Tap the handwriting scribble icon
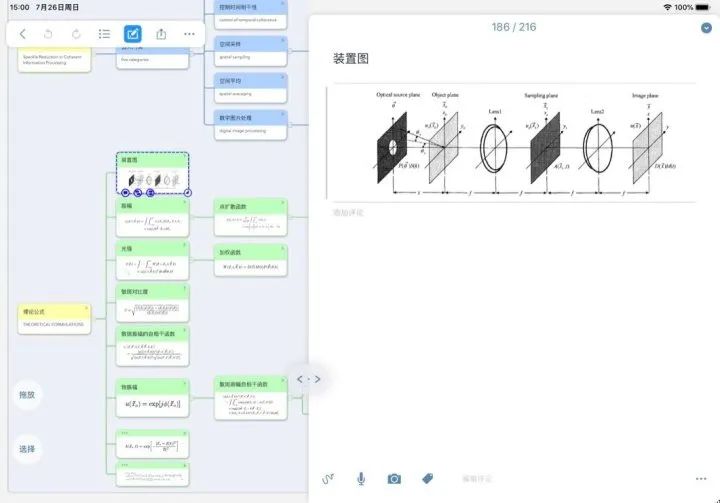This screenshot has width=720, height=503. (328, 479)
